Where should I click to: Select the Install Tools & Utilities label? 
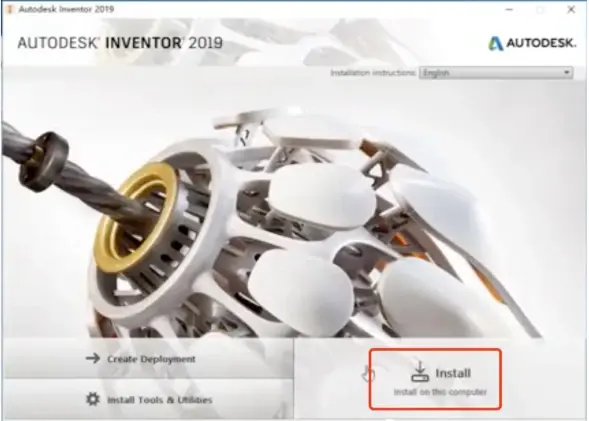(160, 400)
